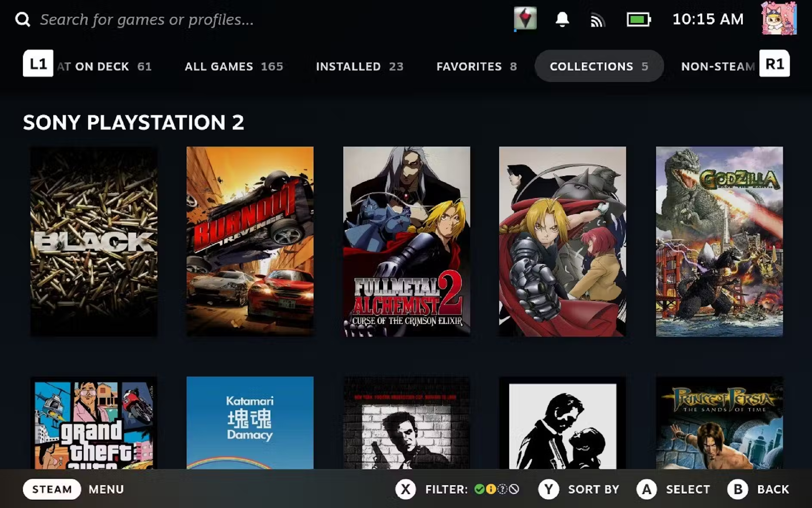
Task: Click the search magnifier icon
Action: pos(23,19)
